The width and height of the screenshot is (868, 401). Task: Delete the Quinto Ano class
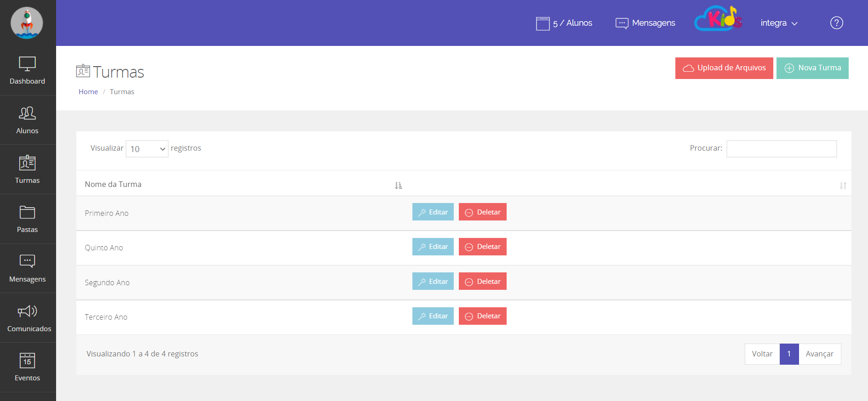pyautogui.click(x=482, y=247)
